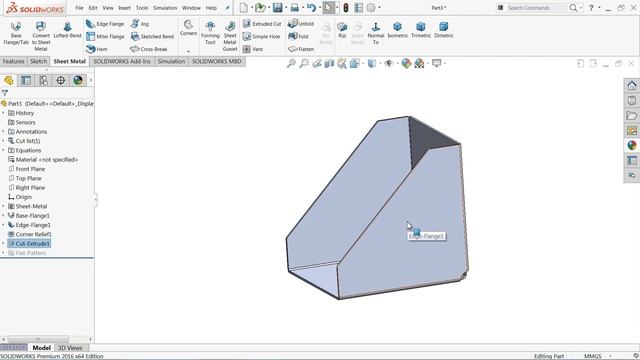This screenshot has height=360, width=640.
Task: Expand the Equations tree node
Action: coord(4,150)
